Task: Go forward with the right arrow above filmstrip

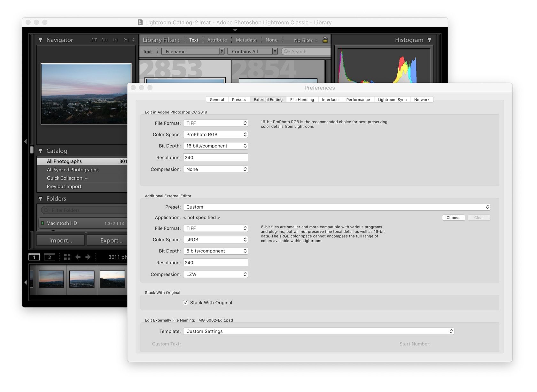Action: tap(88, 257)
